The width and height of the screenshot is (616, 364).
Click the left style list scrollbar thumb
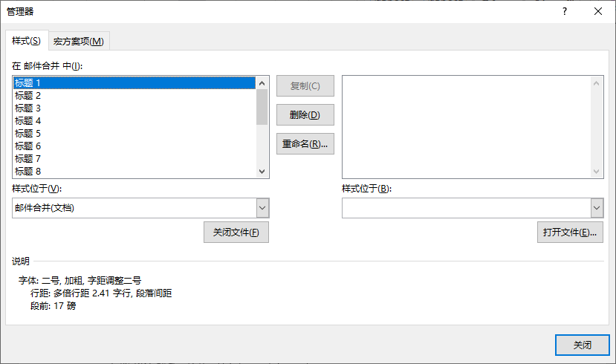262,107
